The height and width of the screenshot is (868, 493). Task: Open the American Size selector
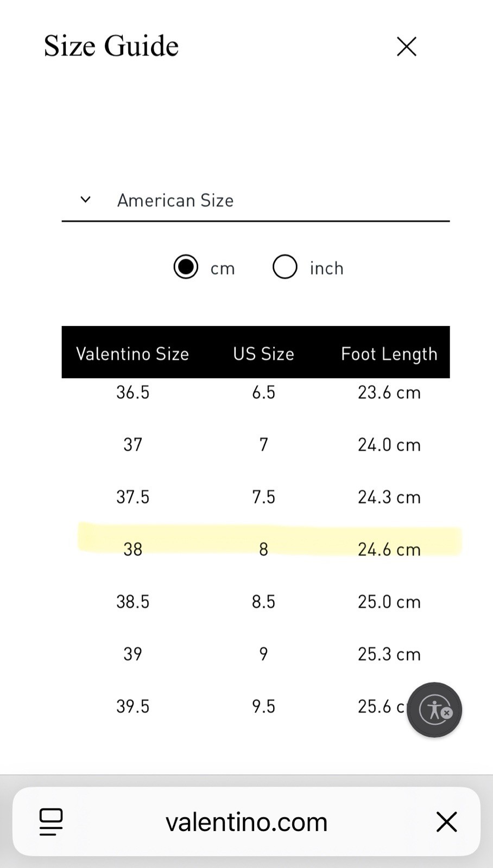click(x=175, y=201)
